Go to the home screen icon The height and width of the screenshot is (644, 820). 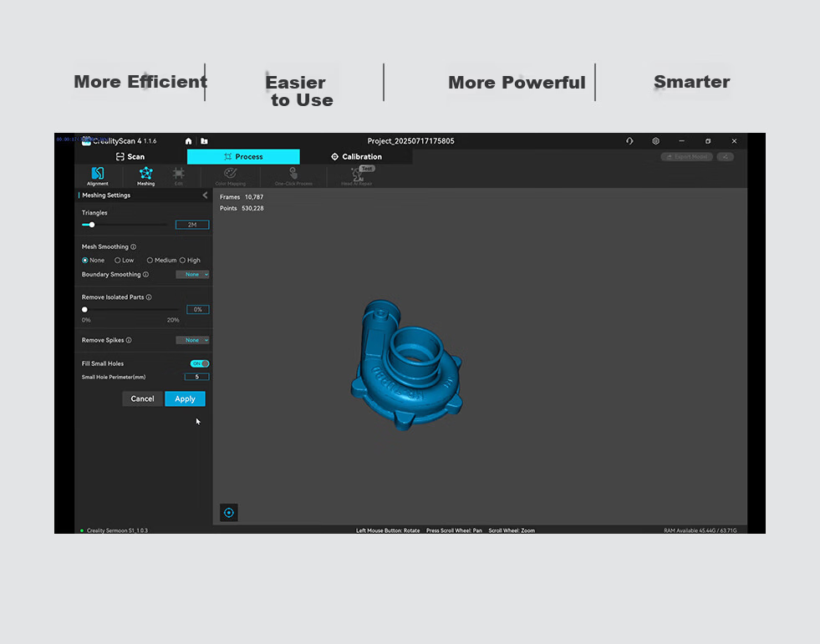(188, 141)
